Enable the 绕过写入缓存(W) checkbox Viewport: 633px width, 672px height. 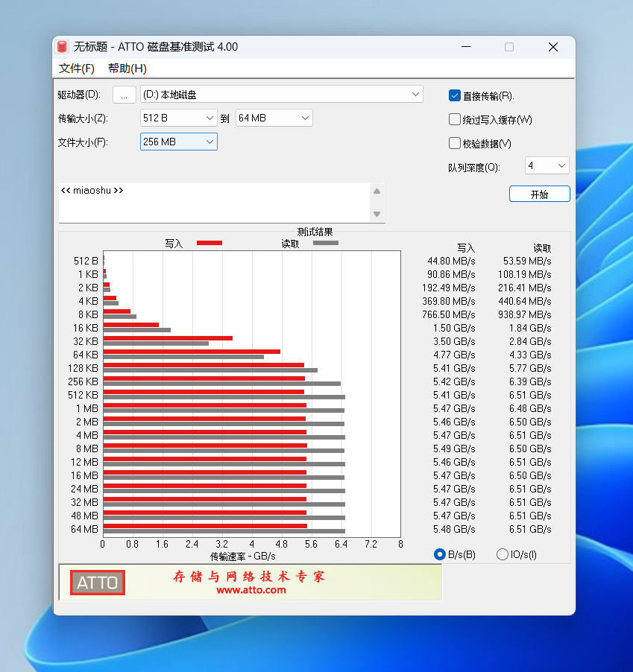coord(455,119)
